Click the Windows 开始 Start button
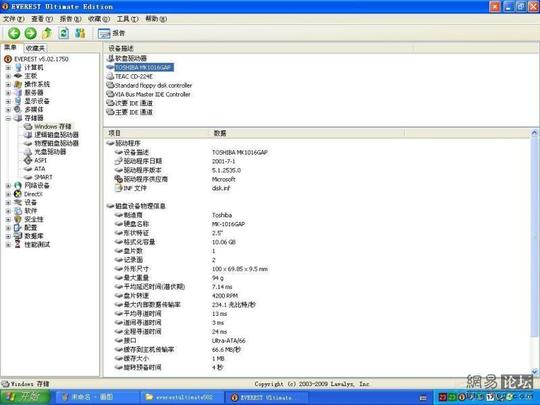 coord(24,397)
